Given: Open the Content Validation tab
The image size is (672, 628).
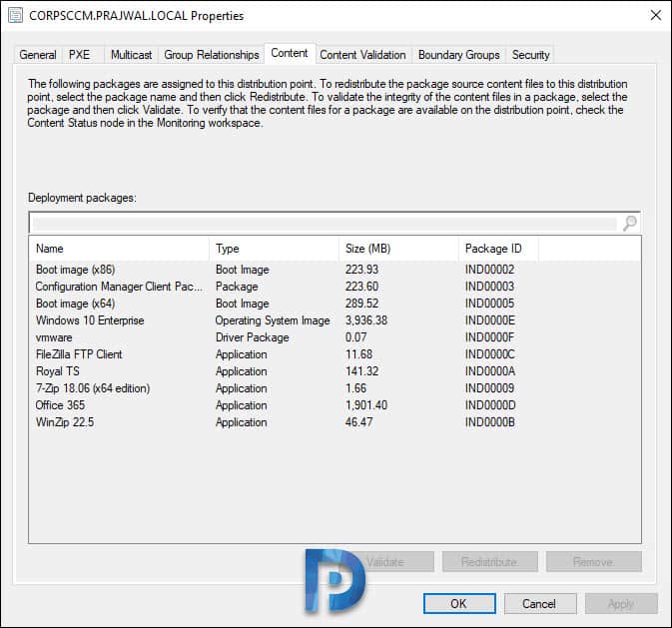Looking at the screenshot, I should click(362, 55).
